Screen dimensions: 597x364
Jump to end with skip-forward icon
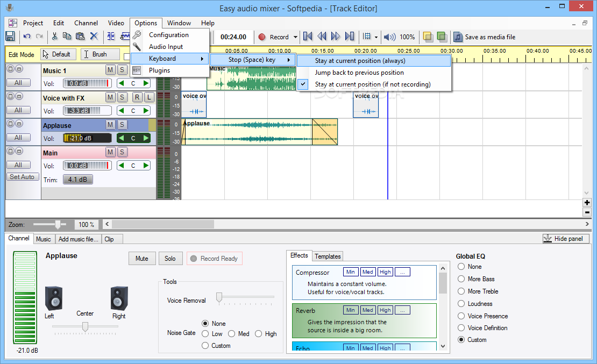350,37
